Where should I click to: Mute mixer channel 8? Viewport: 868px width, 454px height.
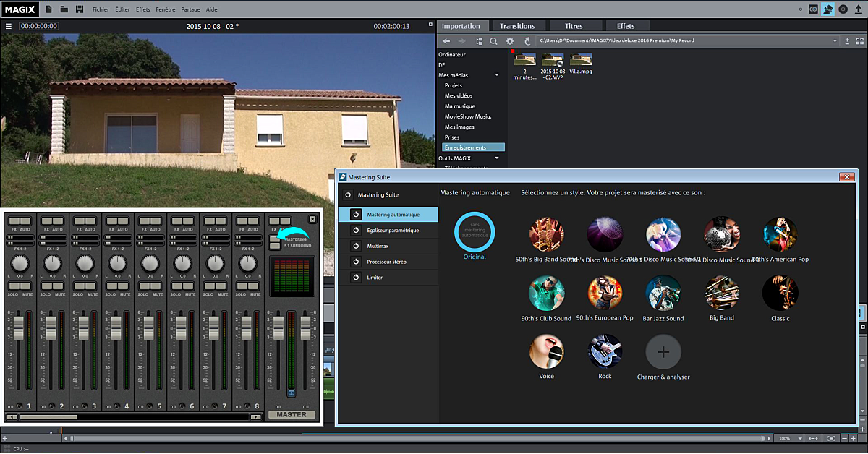tap(254, 286)
